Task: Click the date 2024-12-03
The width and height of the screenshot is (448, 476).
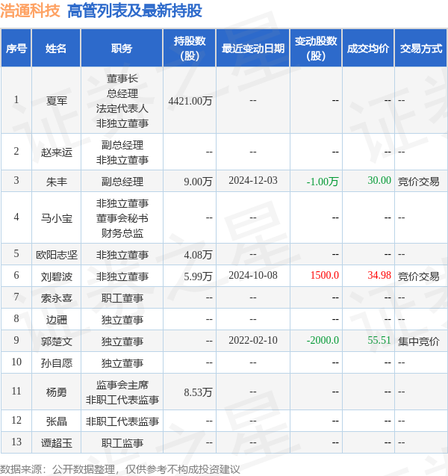Action: pyautogui.click(x=253, y=181)
